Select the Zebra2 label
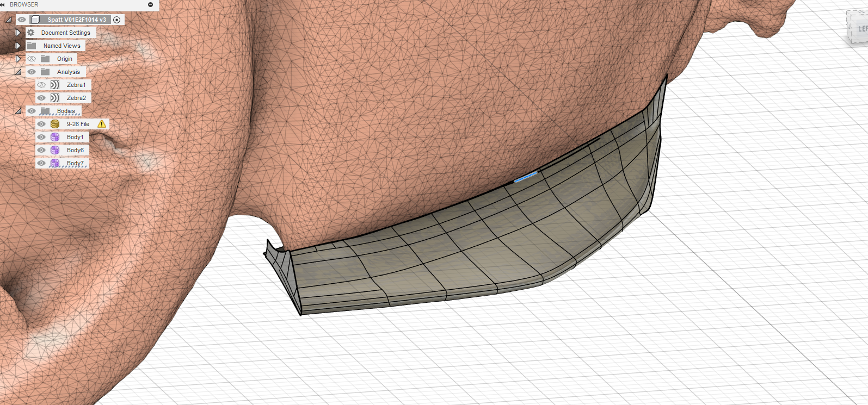 point(76,98)
